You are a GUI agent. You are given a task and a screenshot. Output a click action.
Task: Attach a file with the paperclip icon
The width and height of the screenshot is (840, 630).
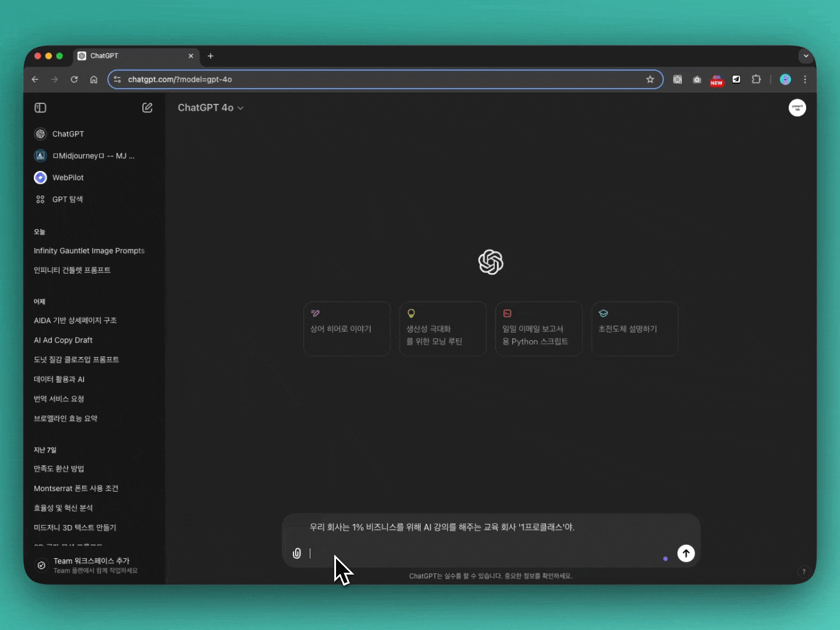(x=297, y=553)
